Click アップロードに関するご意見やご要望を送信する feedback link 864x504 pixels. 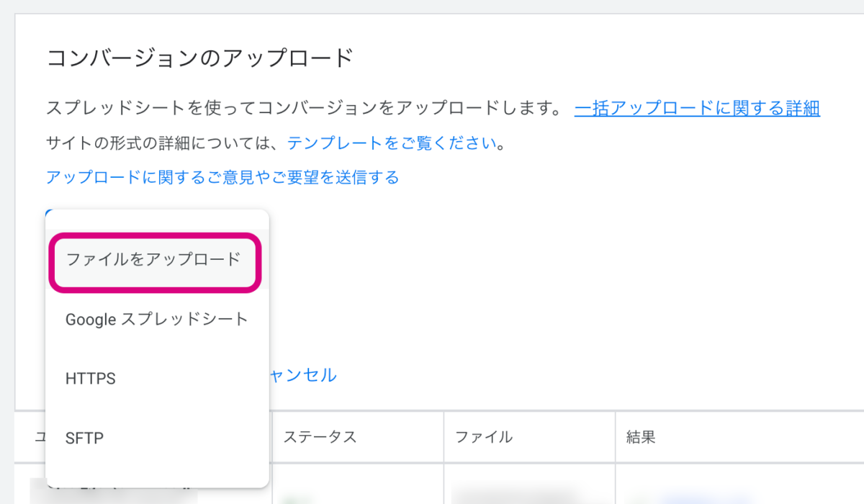(x=222, y=176)
